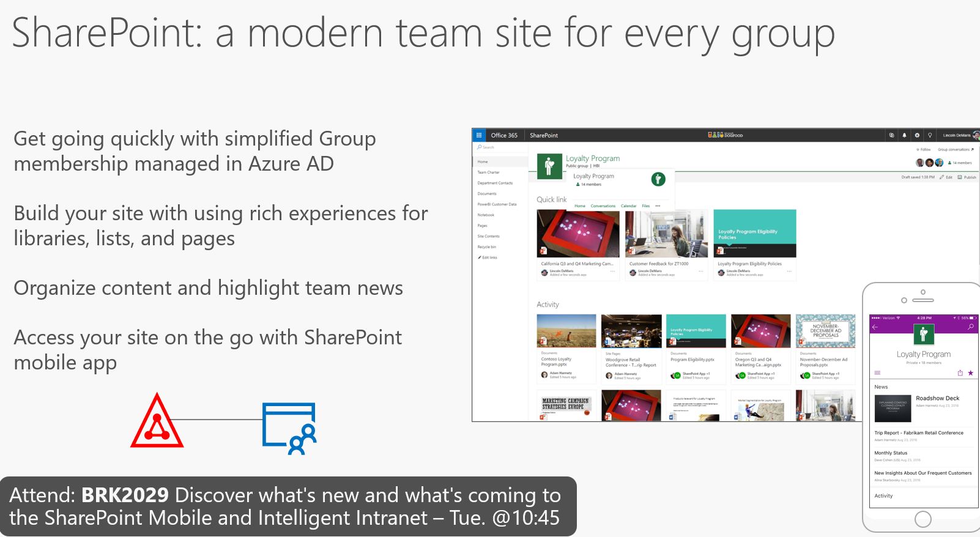Open November-December Ad Proposals.pptx card
This screenshot has height=537, width=980.
826,348
